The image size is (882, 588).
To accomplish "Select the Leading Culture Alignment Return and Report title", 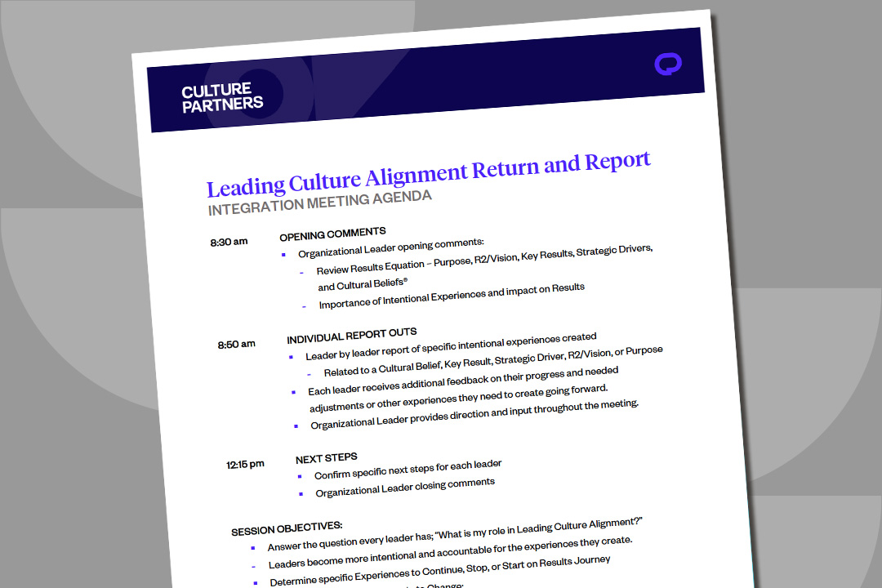I will coord(428,174).
